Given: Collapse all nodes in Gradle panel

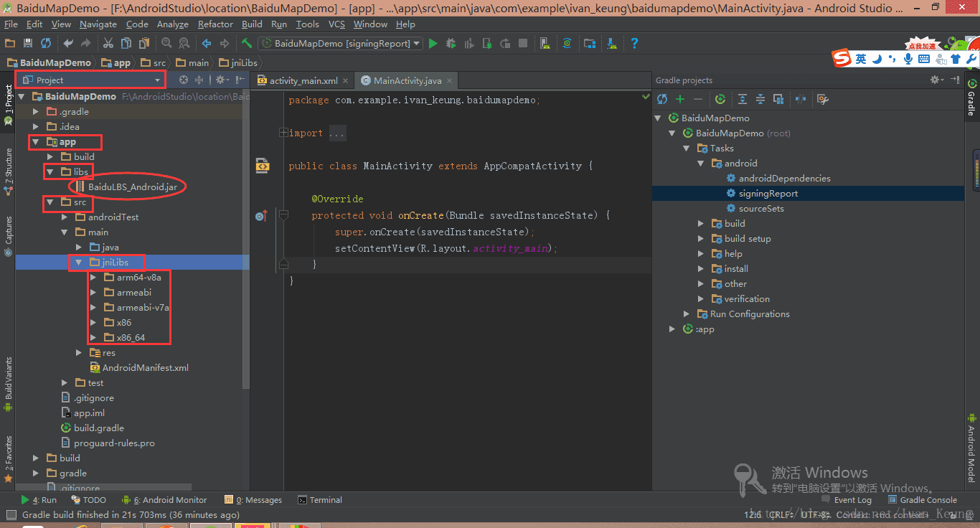Looking at the screenshot, I should pos(760,99).
